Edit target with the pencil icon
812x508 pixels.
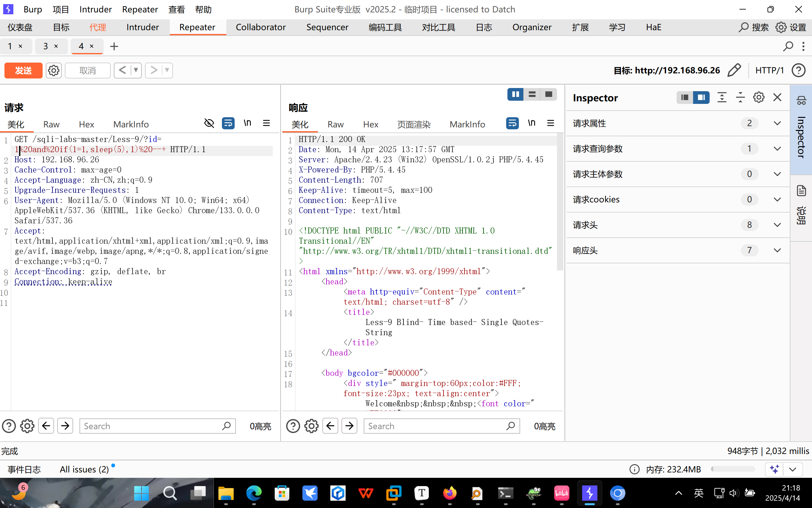click(x=734, y=70)
